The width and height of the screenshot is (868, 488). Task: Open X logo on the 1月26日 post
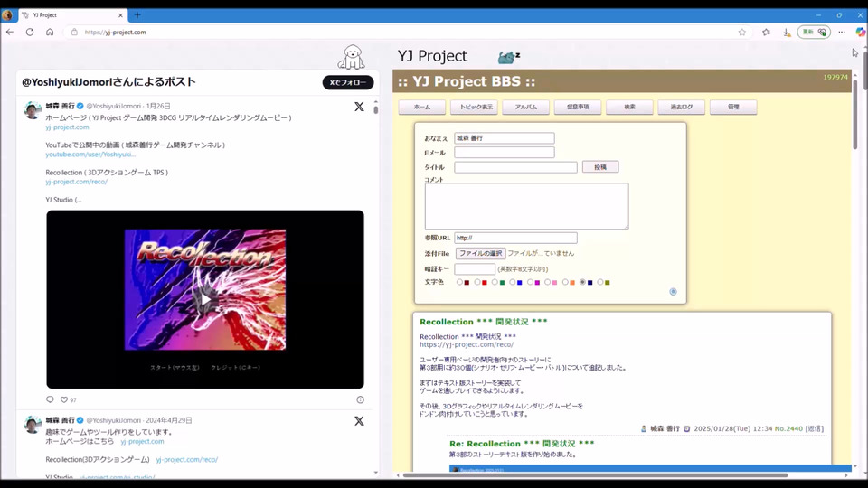click(x=359, y=107)
